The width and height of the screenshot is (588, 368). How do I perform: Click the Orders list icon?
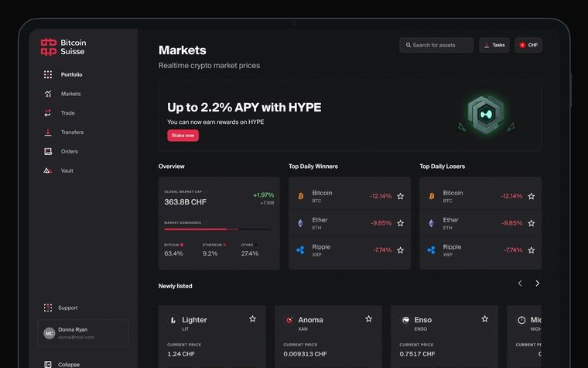(48, 151)
